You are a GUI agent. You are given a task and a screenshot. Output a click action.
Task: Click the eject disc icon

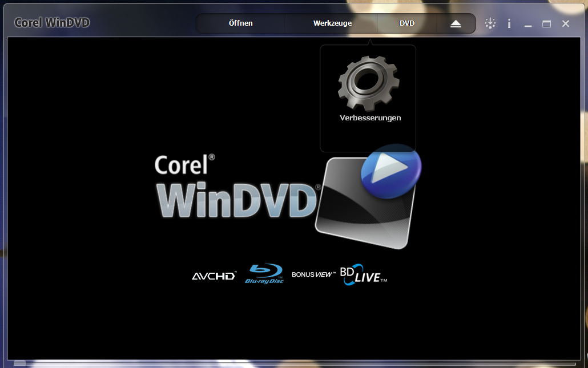[456, 23]
